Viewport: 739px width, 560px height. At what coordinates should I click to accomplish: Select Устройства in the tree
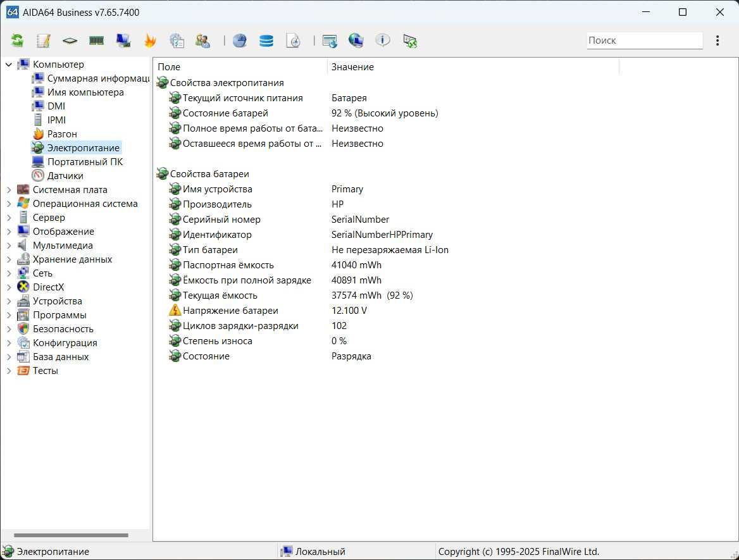pos(57,301)
